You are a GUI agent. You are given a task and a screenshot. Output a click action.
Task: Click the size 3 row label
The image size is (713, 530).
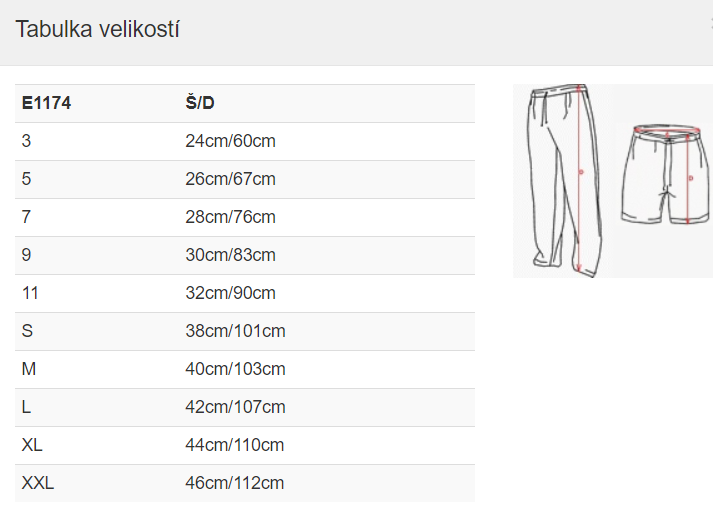point(26,141)
